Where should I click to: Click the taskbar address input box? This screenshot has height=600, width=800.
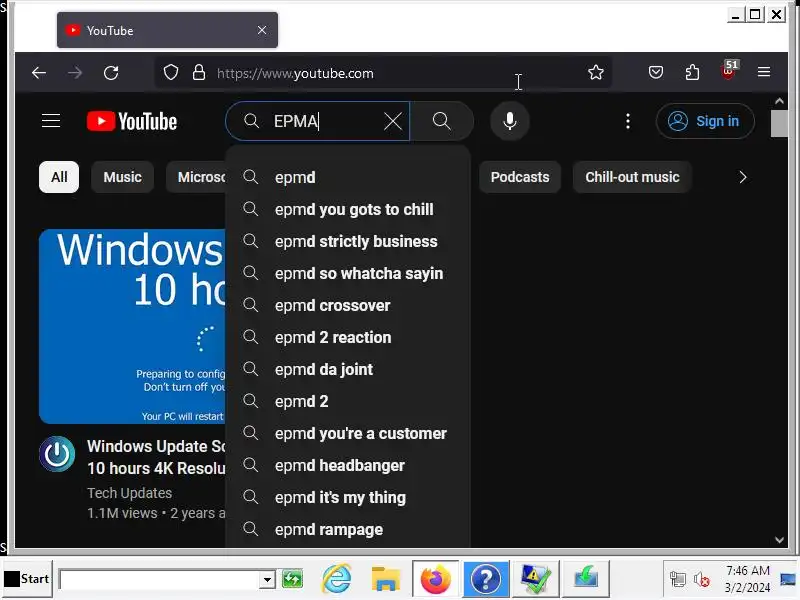tap(160, 580)
